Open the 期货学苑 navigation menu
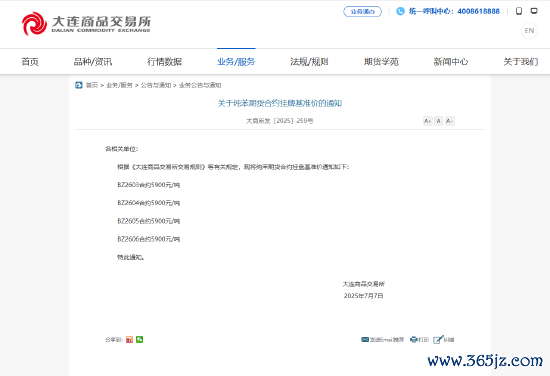 point(381,62)
